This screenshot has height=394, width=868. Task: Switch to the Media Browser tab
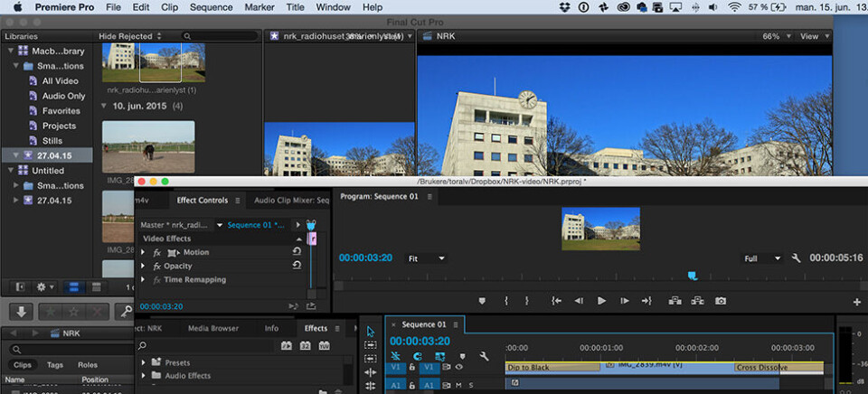(x=213, y=328)
